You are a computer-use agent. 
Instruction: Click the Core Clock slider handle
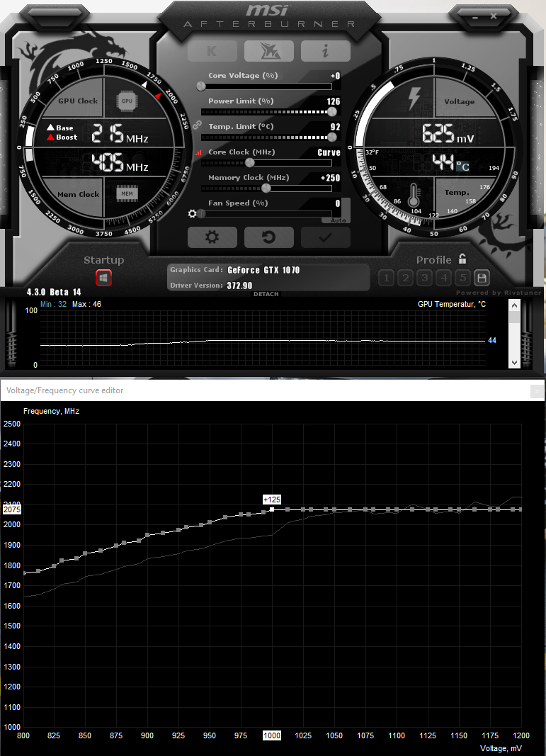pyautogui.click(x=249, y=163)
